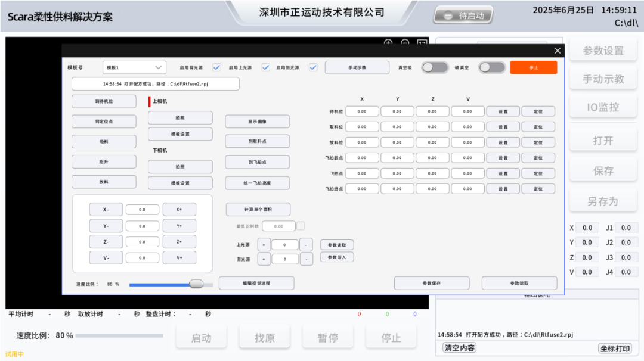
Task: Open 模板设置 under the 下相机 section
Action: pos(179,183)
